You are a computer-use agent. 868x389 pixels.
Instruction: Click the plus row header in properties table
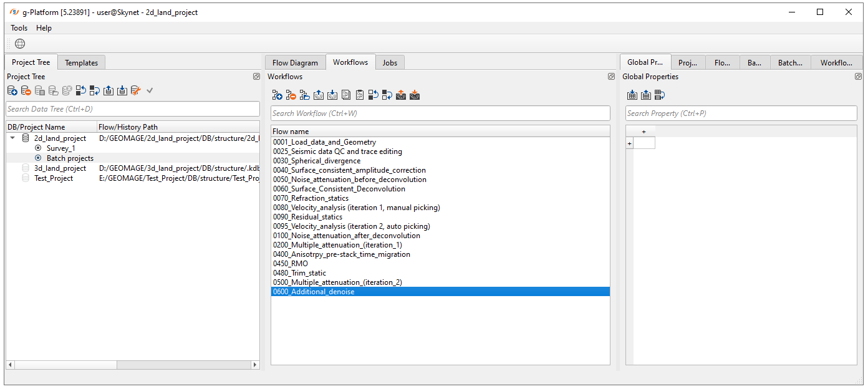pyautogui.click(x=629, y=143)
